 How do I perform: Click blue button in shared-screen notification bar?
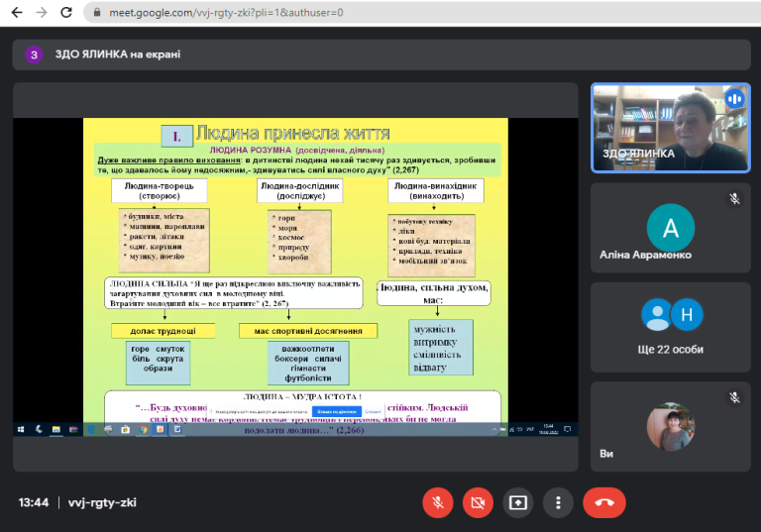(x=336, y=411)
